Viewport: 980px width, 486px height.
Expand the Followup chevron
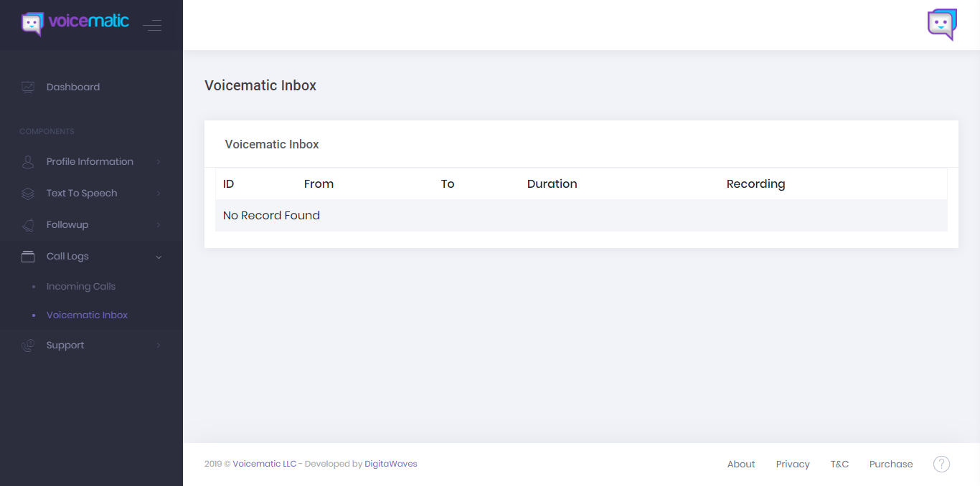(x=159, y=225)
